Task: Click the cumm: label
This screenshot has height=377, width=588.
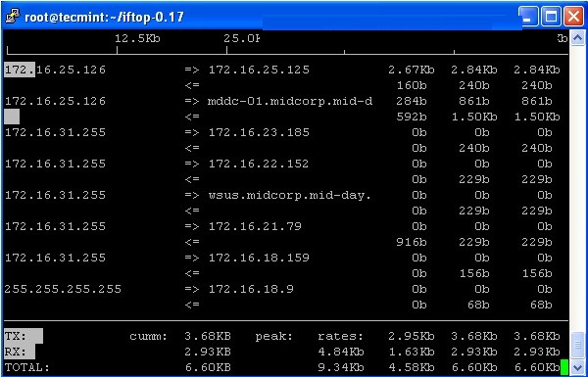Action: (x=149, y=336)
